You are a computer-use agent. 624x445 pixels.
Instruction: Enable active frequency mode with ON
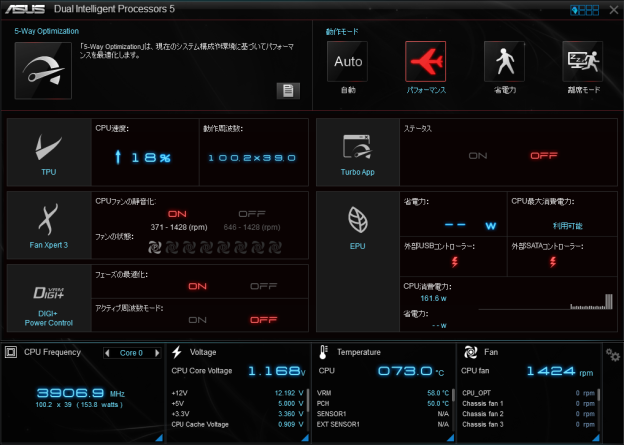pyautogui.click(x=197, y=319)
